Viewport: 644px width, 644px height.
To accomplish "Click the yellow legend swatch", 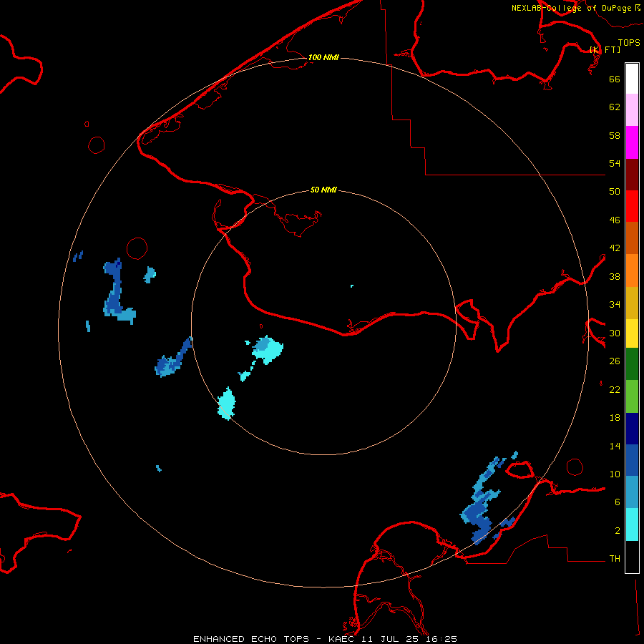I will click(x=632, y=333).
